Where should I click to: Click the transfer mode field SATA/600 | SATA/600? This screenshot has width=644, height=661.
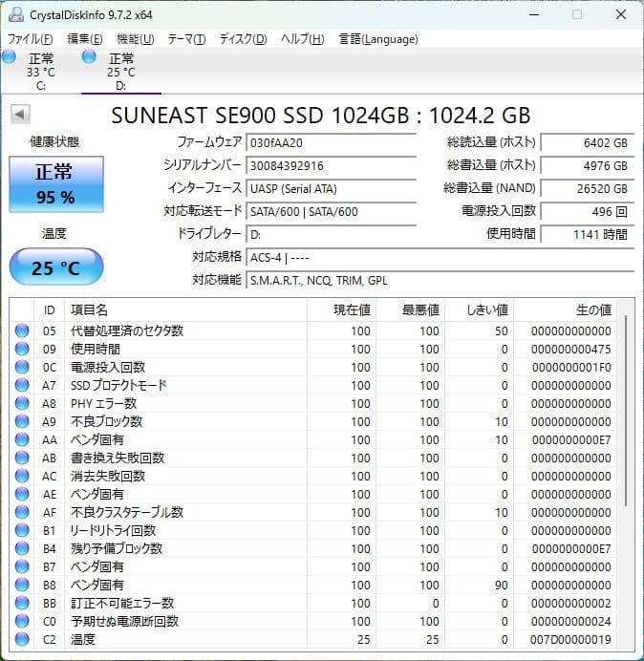click(x=331, y=211)
